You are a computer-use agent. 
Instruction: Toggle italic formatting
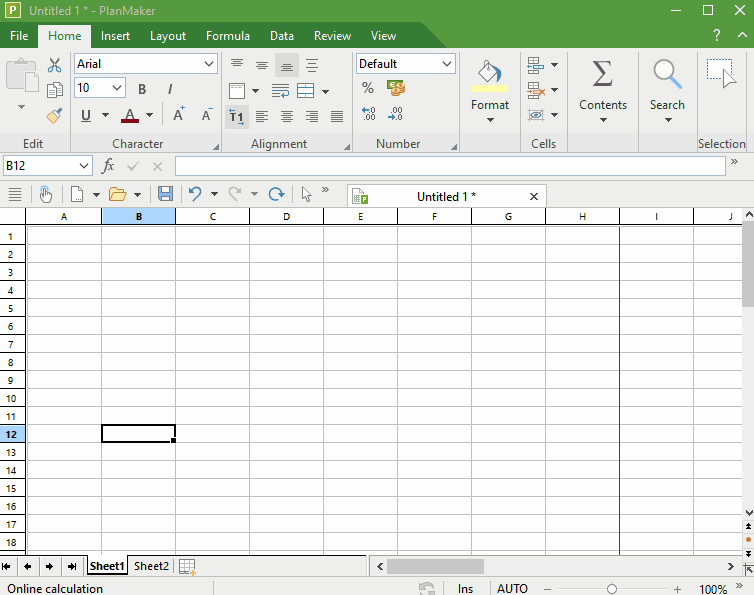(170, 89)
